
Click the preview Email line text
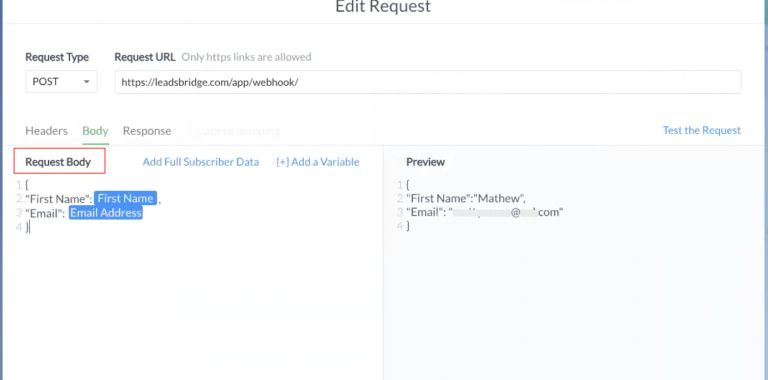(485, 213)
